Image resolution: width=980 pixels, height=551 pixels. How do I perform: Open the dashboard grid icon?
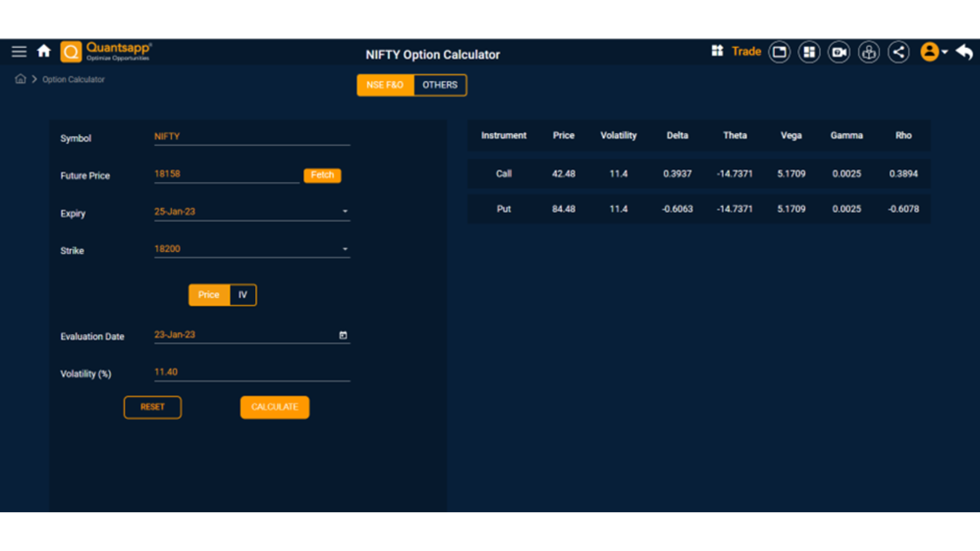808,52
